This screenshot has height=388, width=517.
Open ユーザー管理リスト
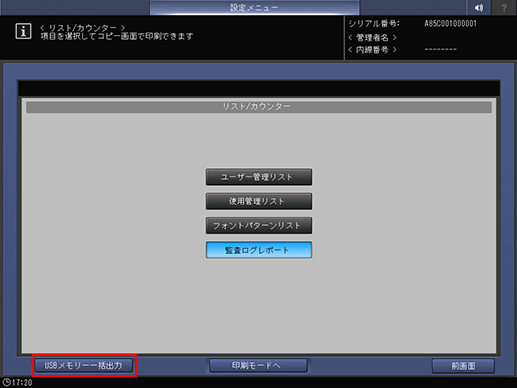259,177
